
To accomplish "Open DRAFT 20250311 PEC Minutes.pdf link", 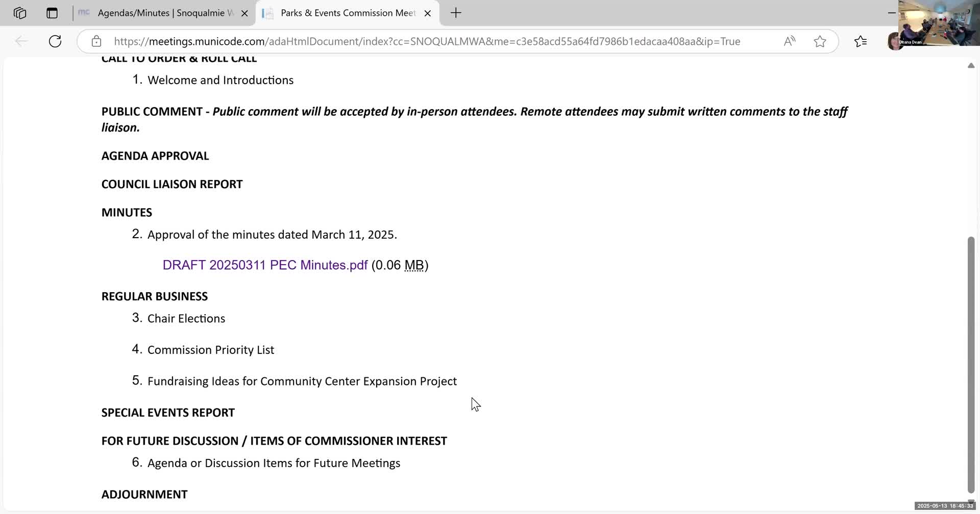I will coord(265,265).
